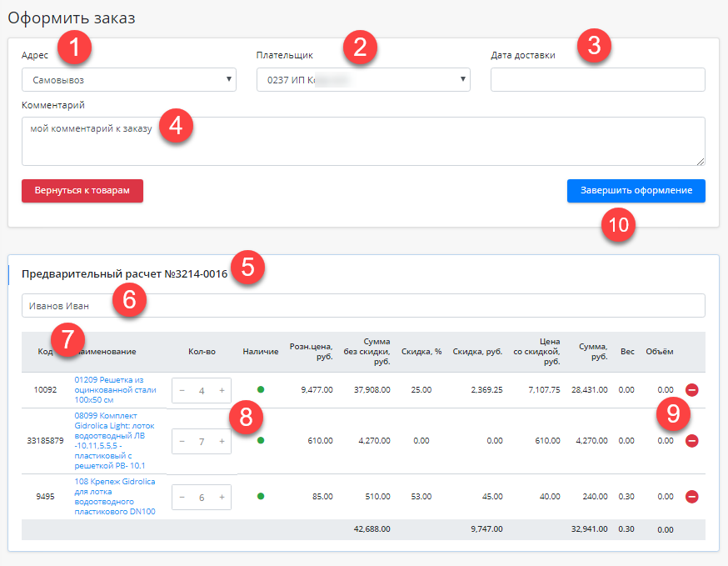Click the Дата доставки date field

[x=597, y=80]
